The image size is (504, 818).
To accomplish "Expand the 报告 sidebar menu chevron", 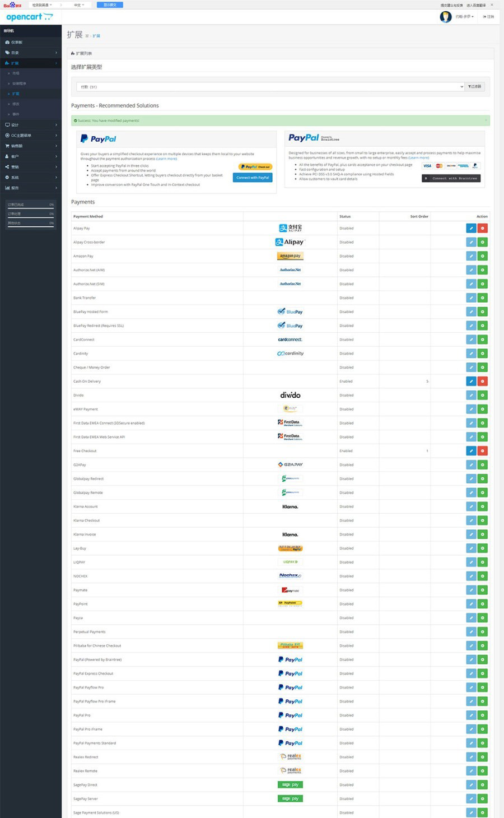I will click(57, 188).
